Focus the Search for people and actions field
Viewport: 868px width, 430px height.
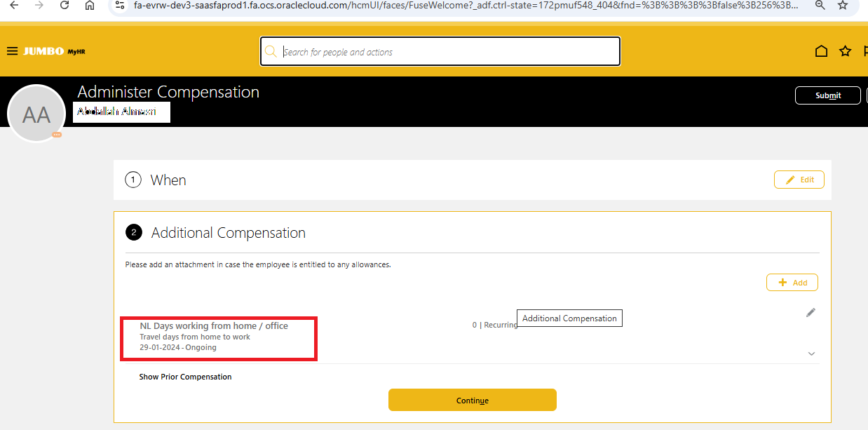(440, 51)
